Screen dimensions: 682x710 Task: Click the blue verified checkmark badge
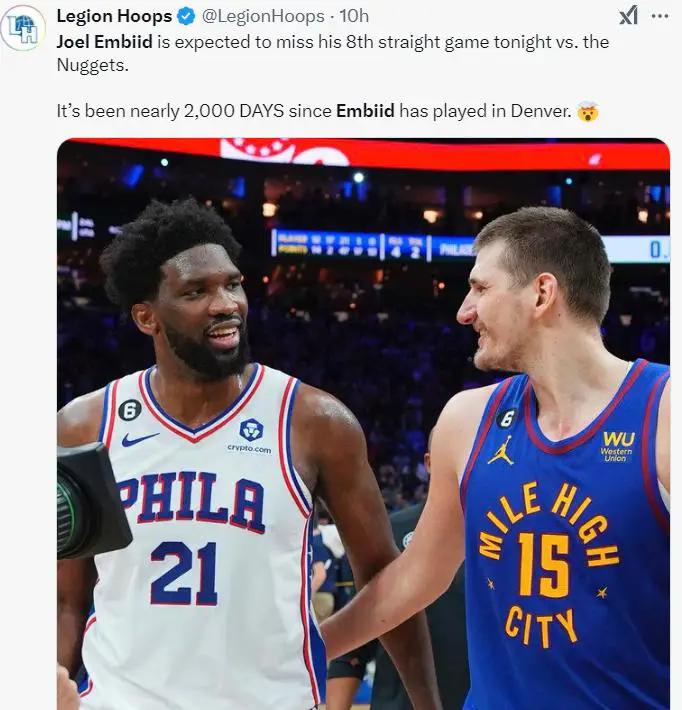click(186, 16)
